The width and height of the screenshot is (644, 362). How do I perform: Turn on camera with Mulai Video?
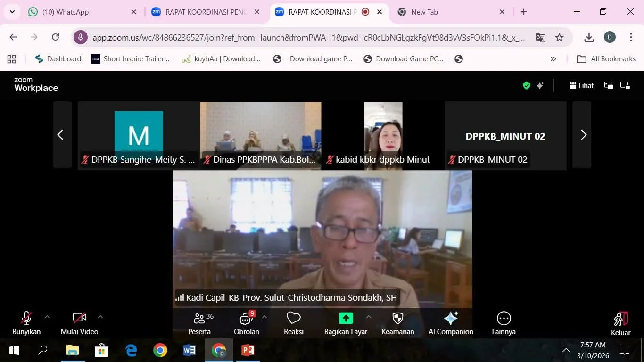(79, 323)
